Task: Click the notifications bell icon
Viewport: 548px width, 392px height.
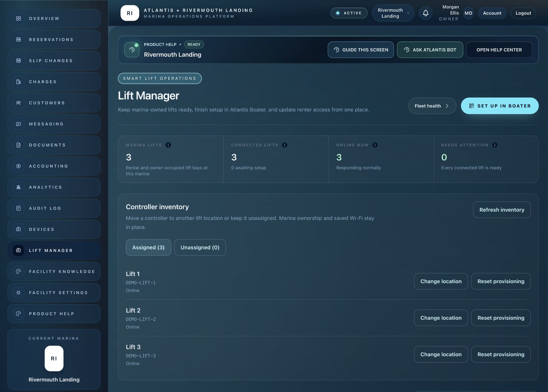Action: [x=426, y=13]
